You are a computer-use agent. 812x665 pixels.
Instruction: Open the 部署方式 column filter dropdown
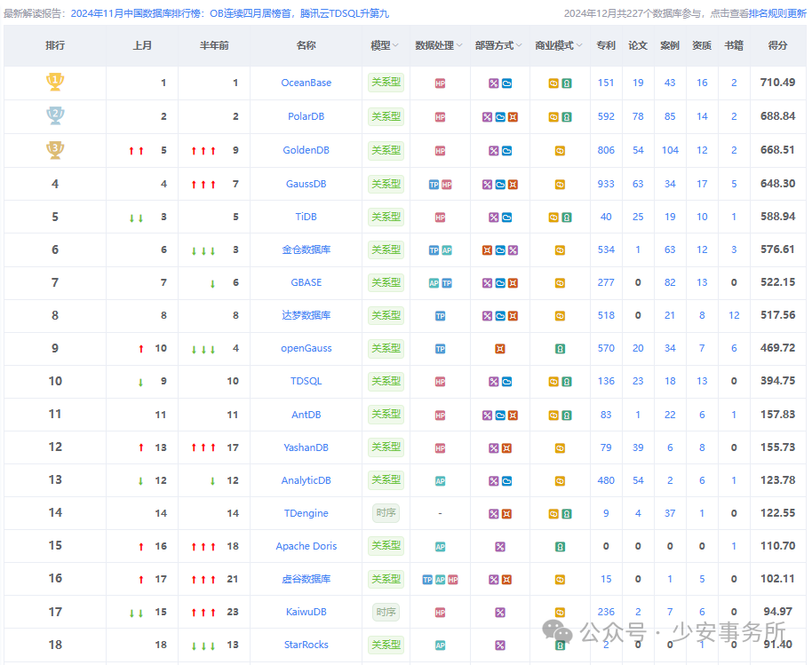[x=519, y=45]
